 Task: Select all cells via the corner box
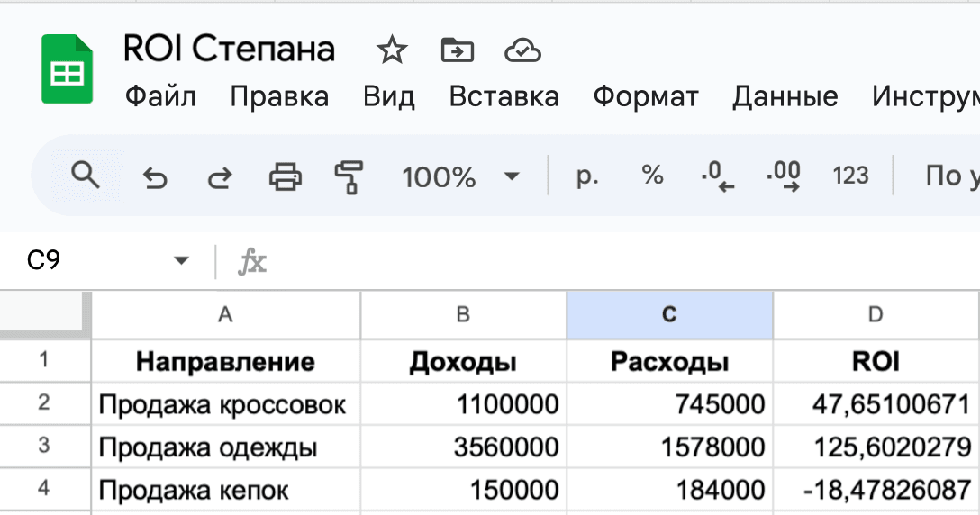pos(45,314)
